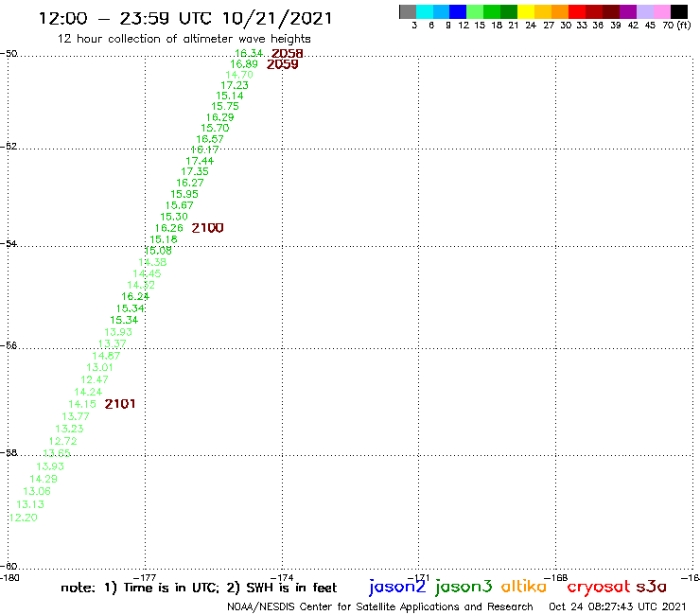Select the altika satellite label
The width and height of the screenshot is (700, 615).
point(524,587)
